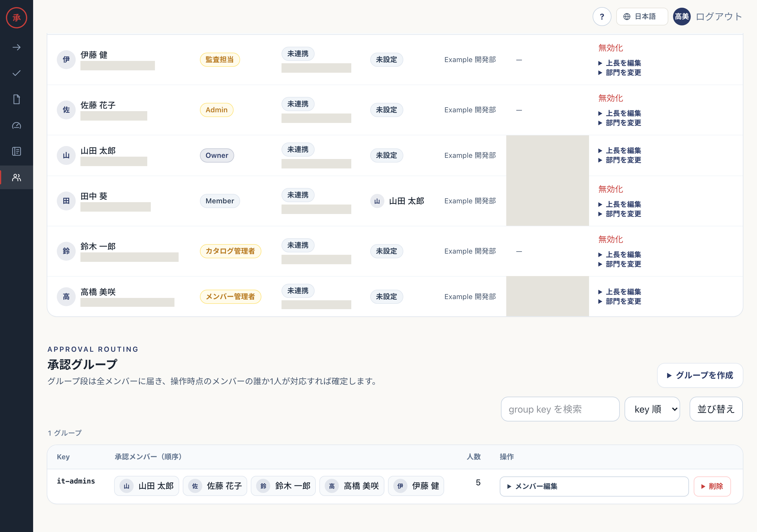Expand the グループを作成 disclosure
Screen dimensions: 757x532
pos(700,375)
